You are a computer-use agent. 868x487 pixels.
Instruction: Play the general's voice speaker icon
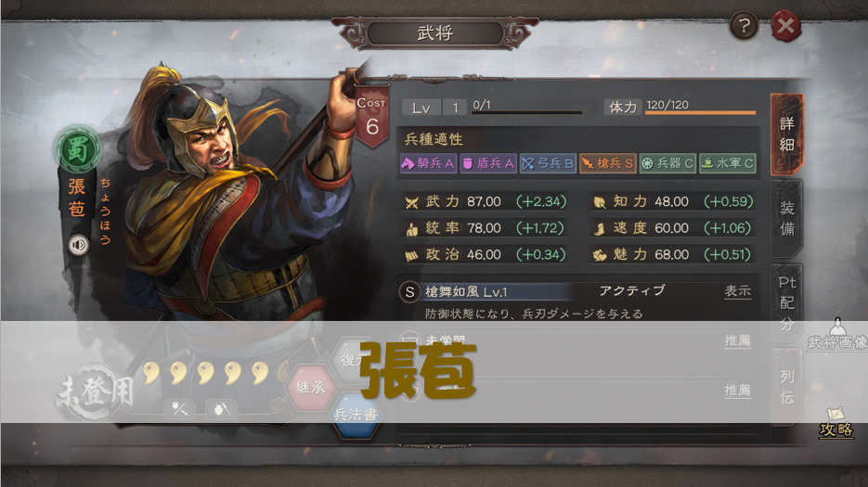79,245
